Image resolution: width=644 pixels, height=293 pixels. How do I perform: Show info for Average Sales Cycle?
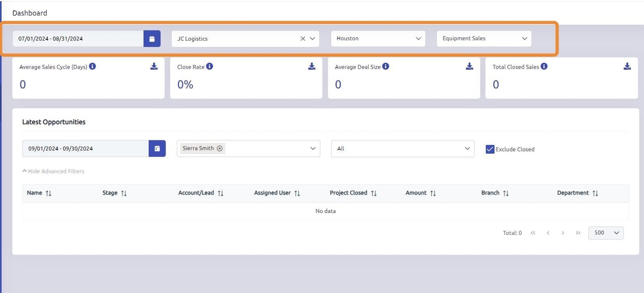93,66
